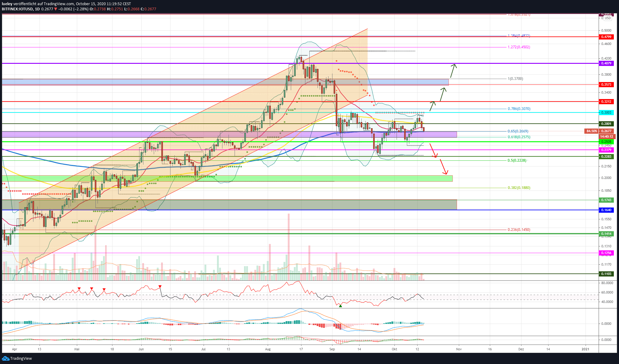
Task: Select the Fibonacci label 1(0.3700)
Action: point(515,79)
